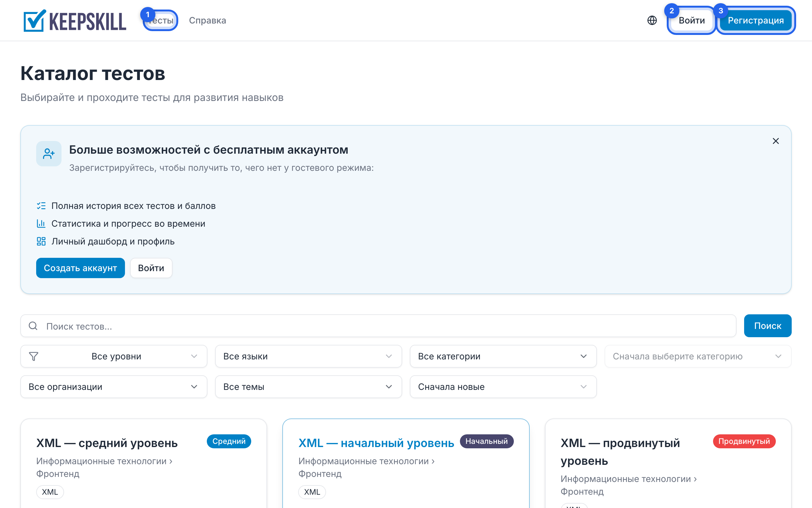Click the 'Средний' level badge

[229, 441]
